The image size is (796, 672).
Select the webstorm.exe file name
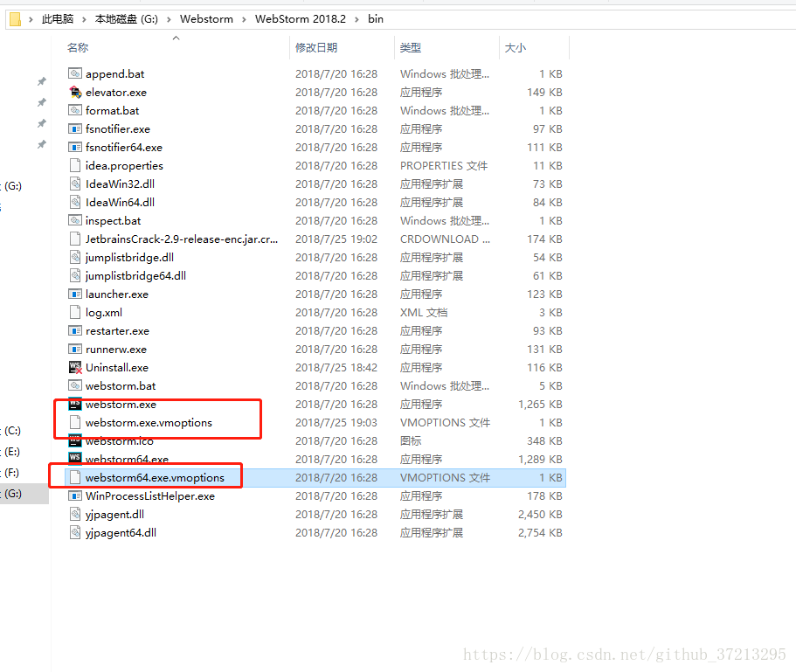(x=121, y=405)
